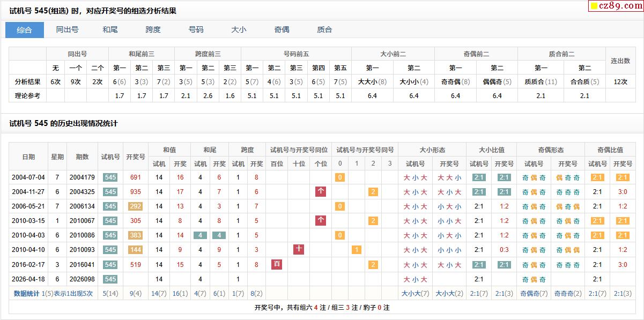This screenshot has height=320, width=644.
Task: Click the yellow square cz89.com logo
Action: click(x=594, y=6)
